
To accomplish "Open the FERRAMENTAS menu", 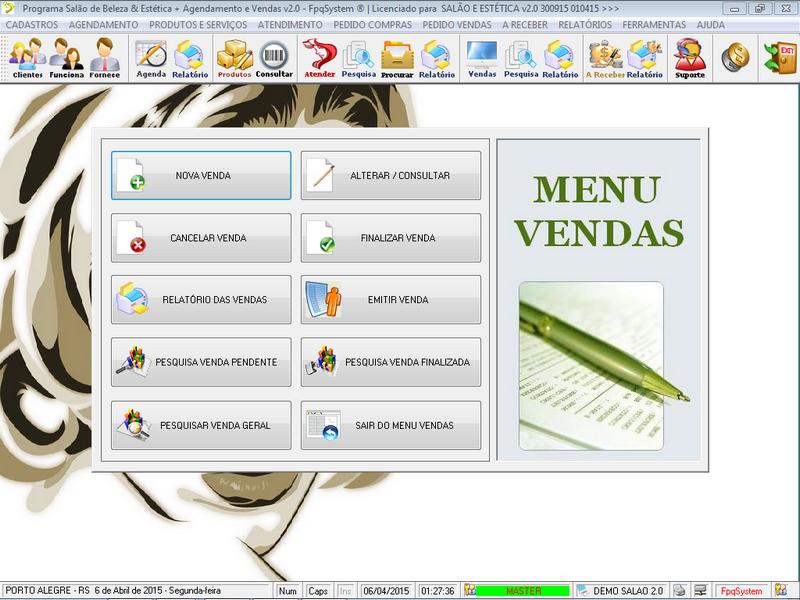I will click(654, 24).
